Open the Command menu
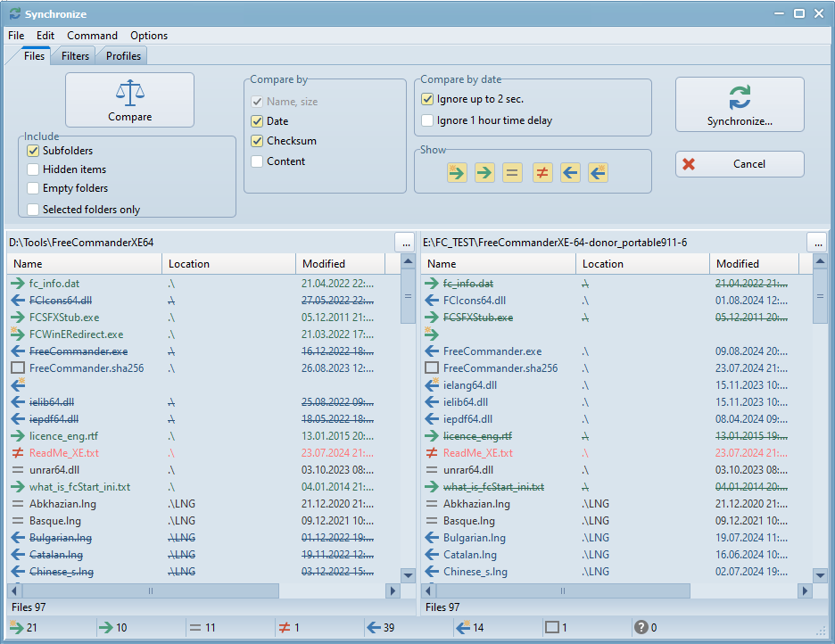Screen dimensions: 835x644 (x=92, y=36)
